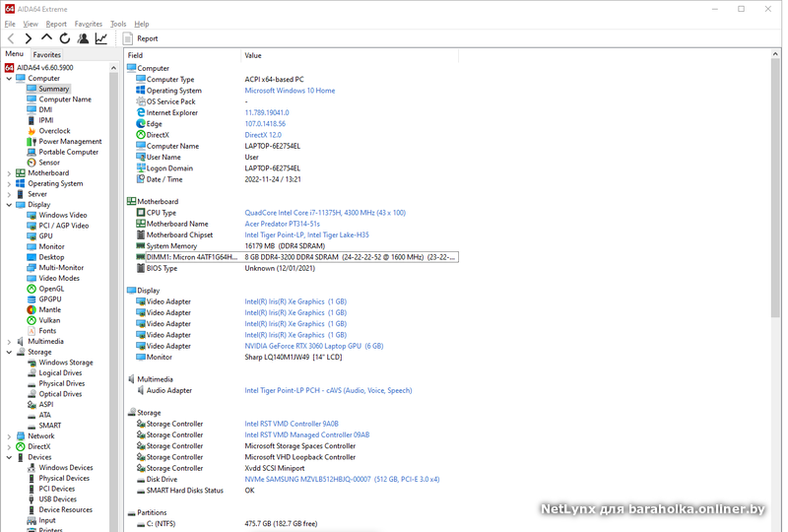Select the Vulkan tree item
788x532 pixels.
49,320
